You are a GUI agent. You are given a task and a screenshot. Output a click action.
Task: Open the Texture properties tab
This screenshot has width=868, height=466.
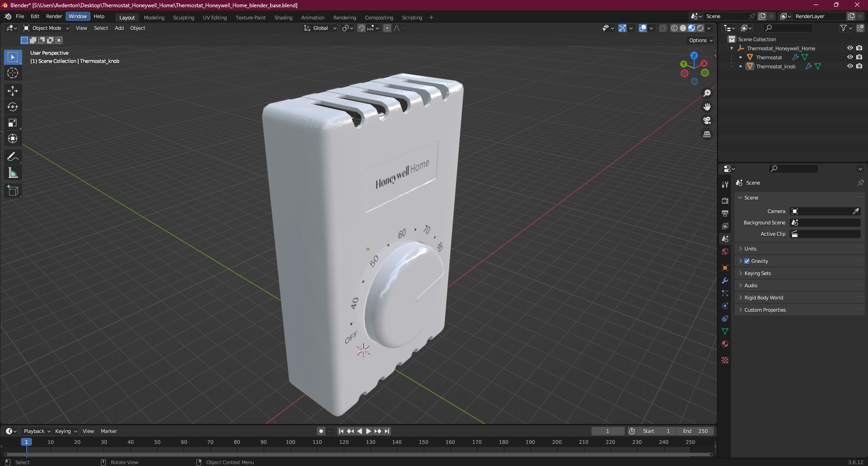(725, 360)
